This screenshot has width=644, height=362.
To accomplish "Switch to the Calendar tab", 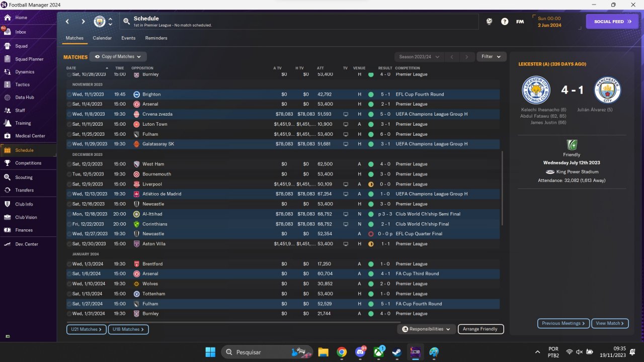I will 102,38.
